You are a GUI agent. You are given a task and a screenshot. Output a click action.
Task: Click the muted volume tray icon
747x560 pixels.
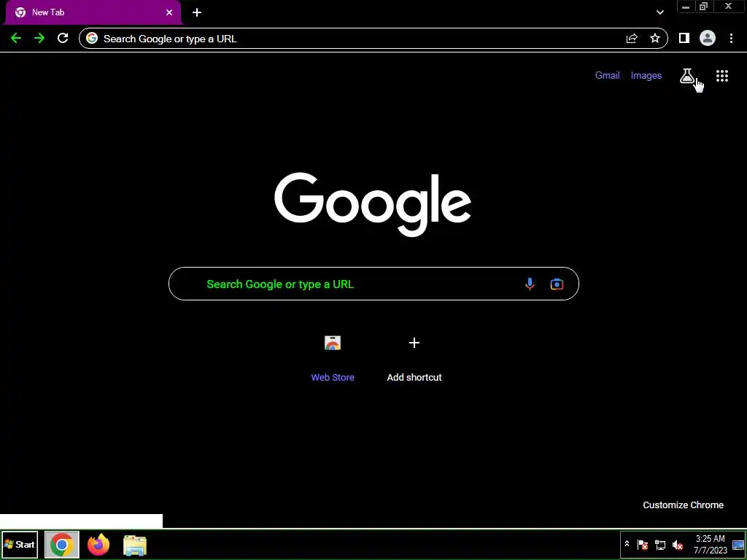(677, 545)
